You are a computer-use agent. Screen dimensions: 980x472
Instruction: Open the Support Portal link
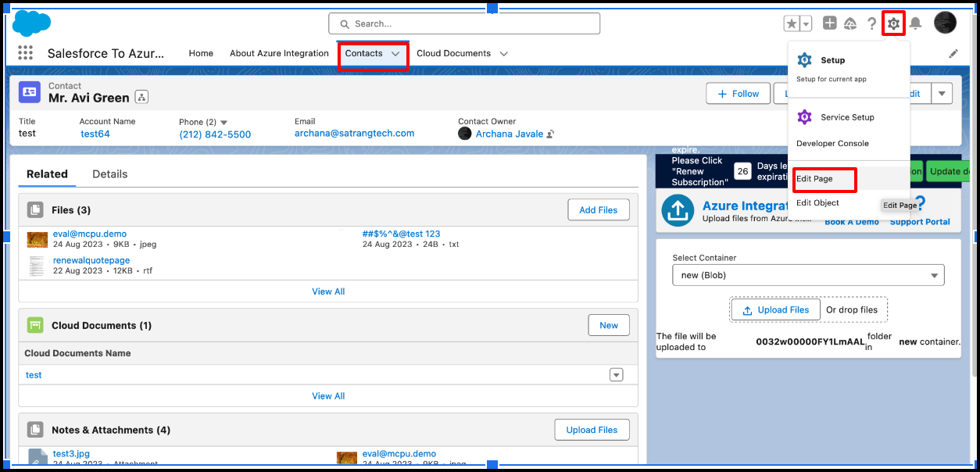coord(920,222)
